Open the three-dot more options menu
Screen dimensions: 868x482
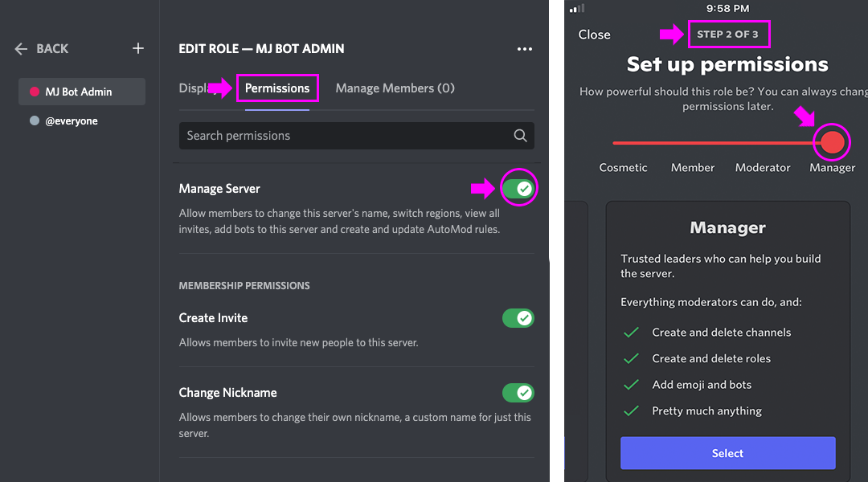[525, 49]
